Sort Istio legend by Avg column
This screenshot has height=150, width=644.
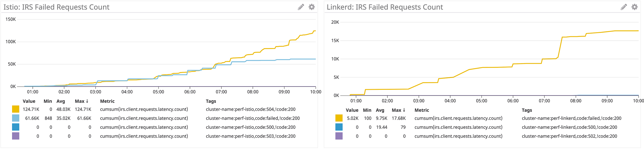pyautogui.click(x=61, y=101)
